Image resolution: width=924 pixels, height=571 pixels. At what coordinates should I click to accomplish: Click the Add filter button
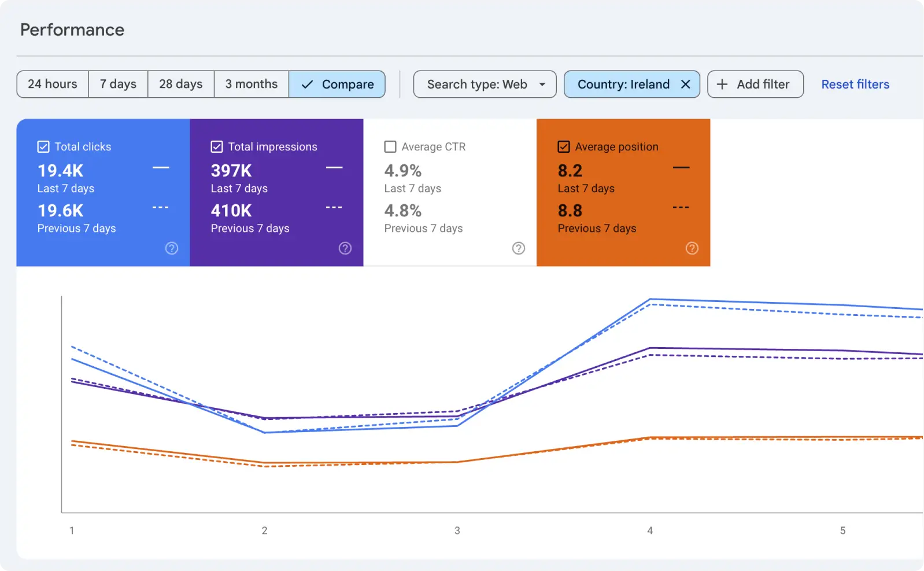tap(755, 84)
